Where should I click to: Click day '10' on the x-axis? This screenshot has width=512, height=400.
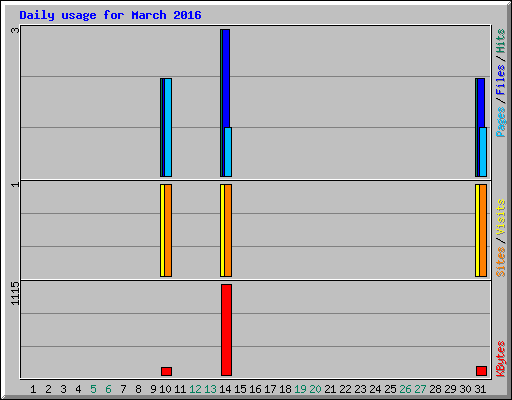tap(165, 389)
